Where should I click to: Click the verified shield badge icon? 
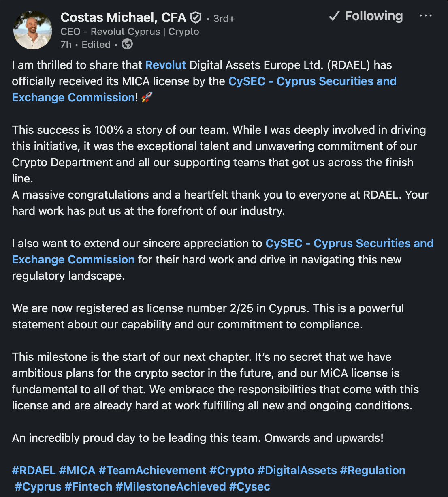[x=196, y=18]
